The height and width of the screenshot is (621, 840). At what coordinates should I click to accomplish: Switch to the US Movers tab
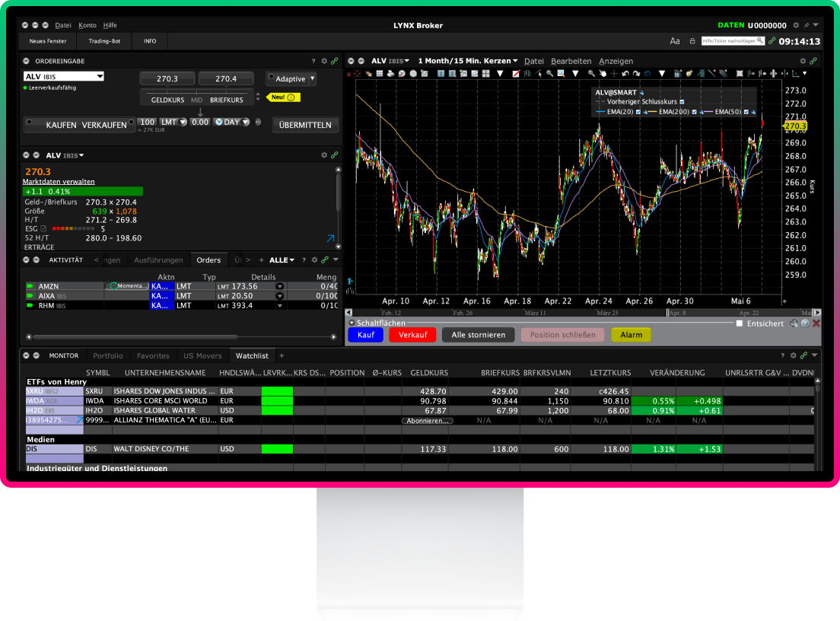click(x=202, y=355)
